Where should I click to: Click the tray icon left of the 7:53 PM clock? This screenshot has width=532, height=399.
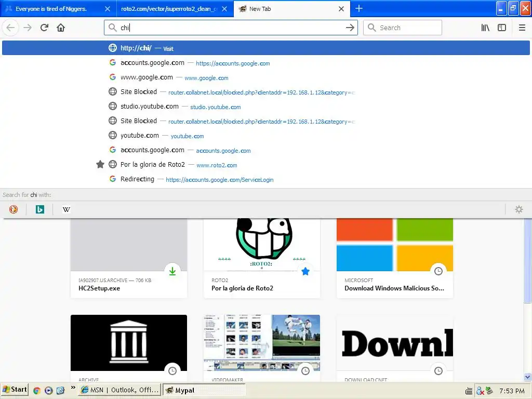(x=489, y=391)
